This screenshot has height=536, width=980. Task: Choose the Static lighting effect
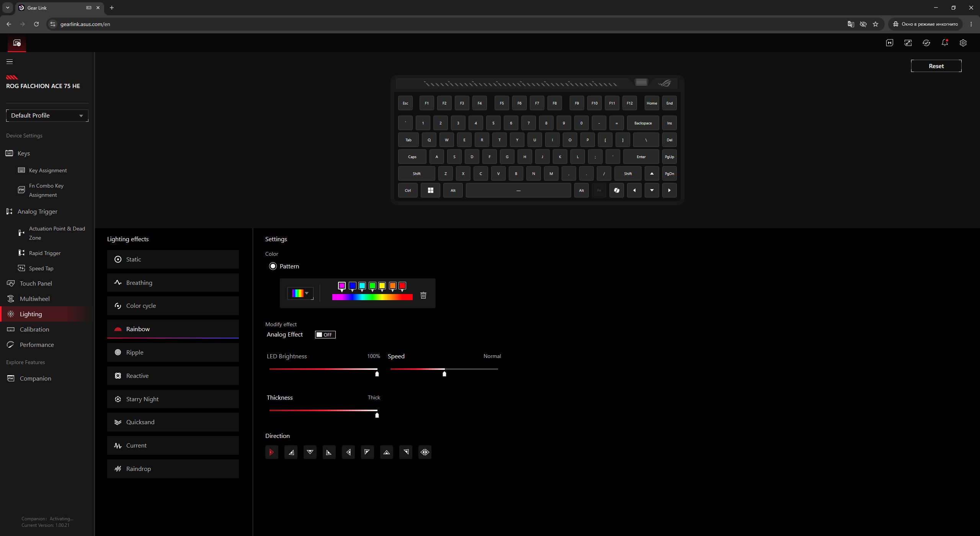tap(173, 259)
